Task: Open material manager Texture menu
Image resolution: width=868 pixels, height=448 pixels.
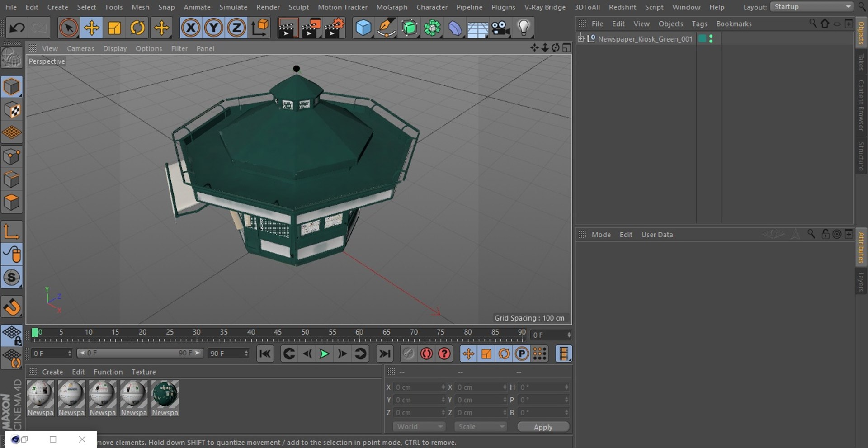Action: (x=144, y=372)
